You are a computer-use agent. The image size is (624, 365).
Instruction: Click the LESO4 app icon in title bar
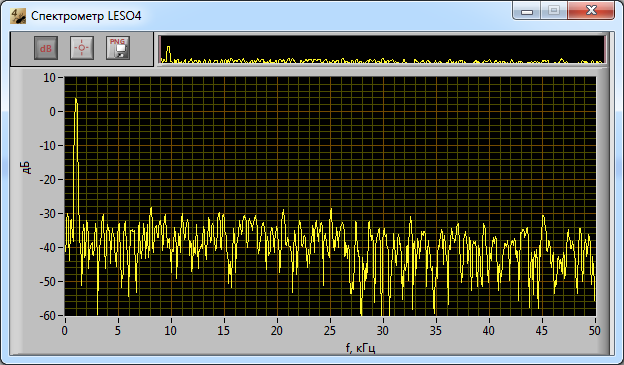pos(18,16)
